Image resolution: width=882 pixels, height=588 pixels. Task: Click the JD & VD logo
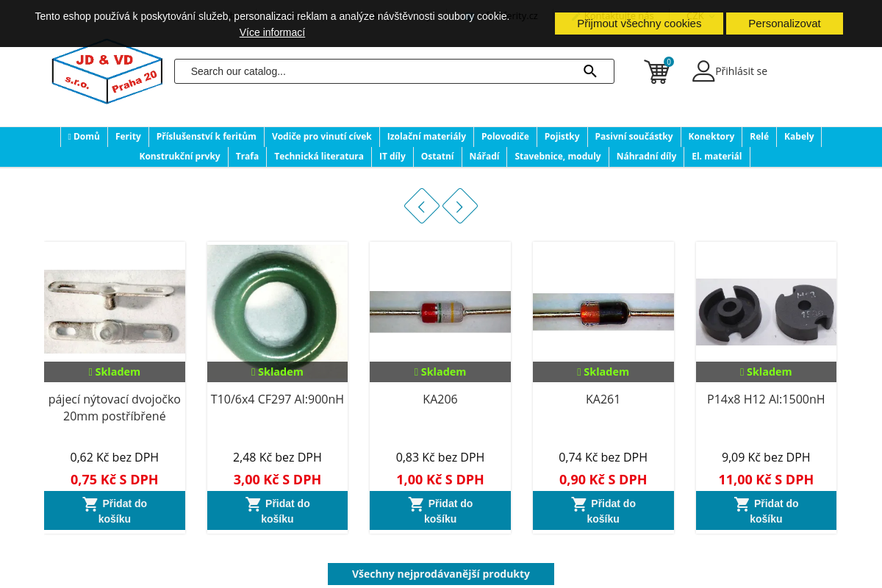(107, 71)
